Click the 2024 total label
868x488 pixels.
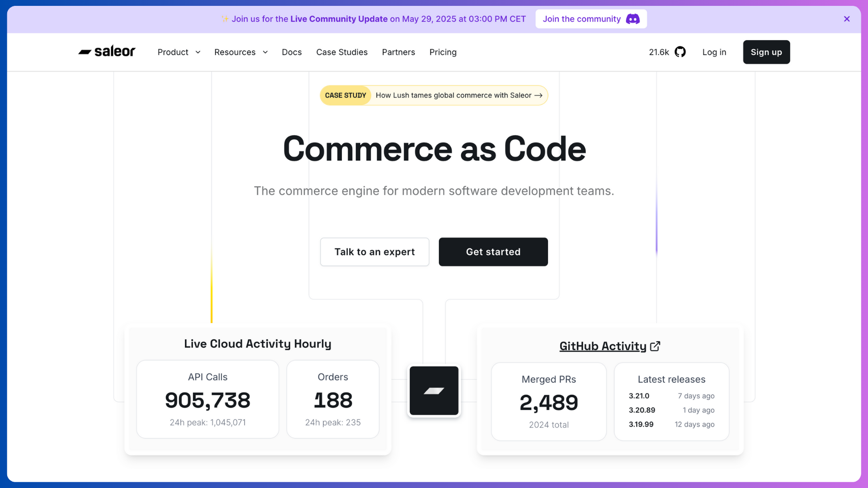coord(549,425)
